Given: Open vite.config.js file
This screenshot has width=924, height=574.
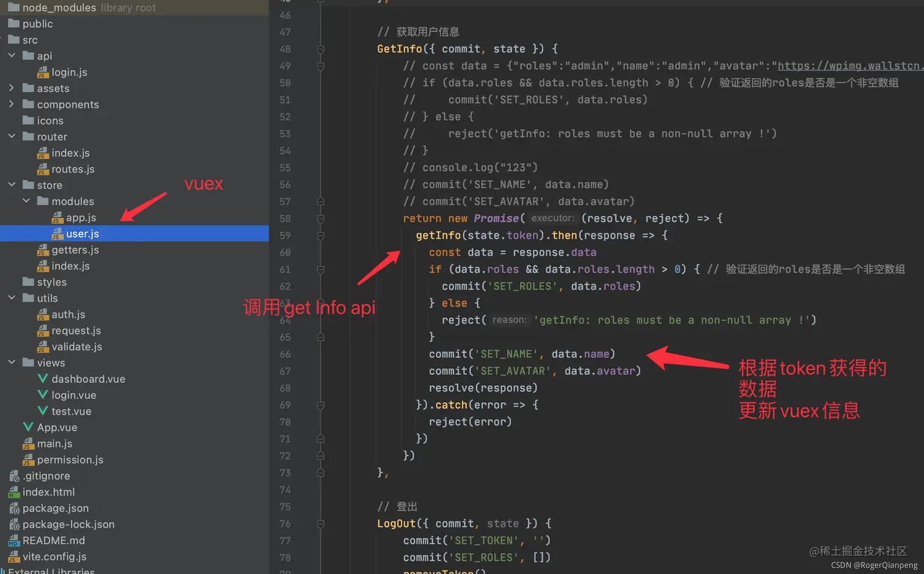Looking at the screenshot, I should point(54,556).
